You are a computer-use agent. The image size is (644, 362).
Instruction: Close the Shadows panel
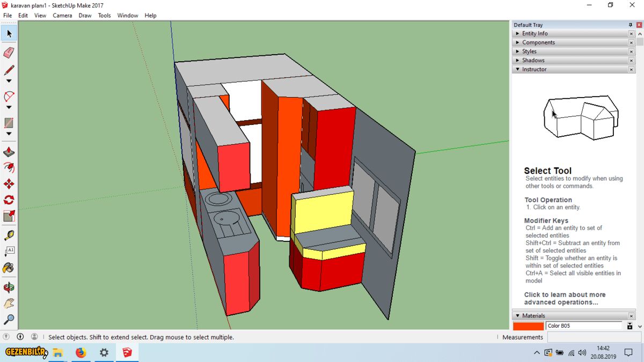[631, 61]
